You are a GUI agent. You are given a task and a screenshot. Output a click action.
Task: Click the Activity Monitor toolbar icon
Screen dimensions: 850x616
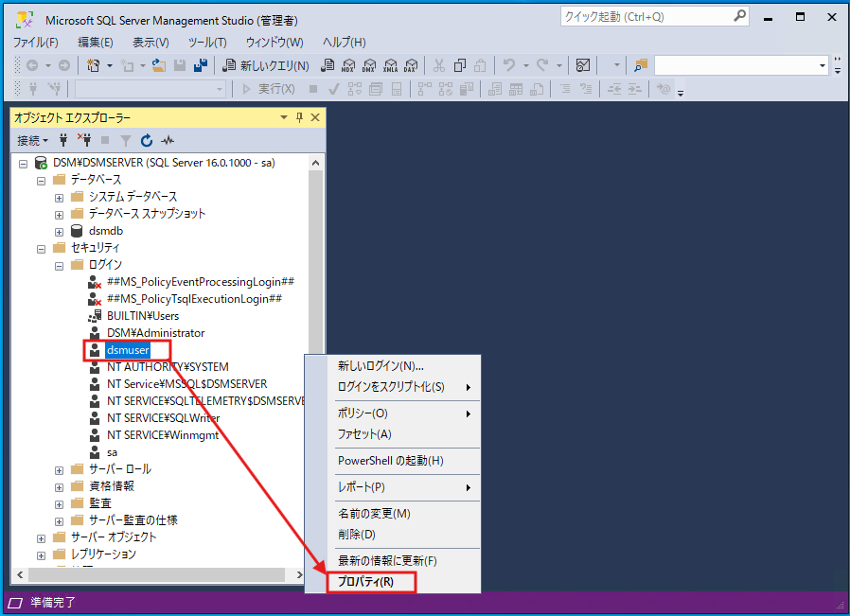click(583, 65)
